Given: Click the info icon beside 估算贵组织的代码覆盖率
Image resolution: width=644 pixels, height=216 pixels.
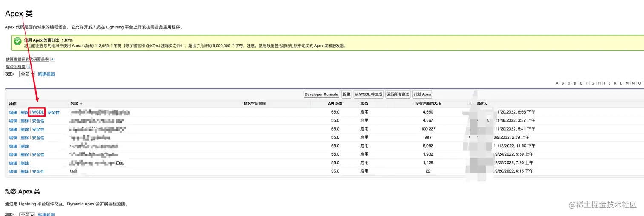Looking at the screenshot, I should (x=53, y=59).
